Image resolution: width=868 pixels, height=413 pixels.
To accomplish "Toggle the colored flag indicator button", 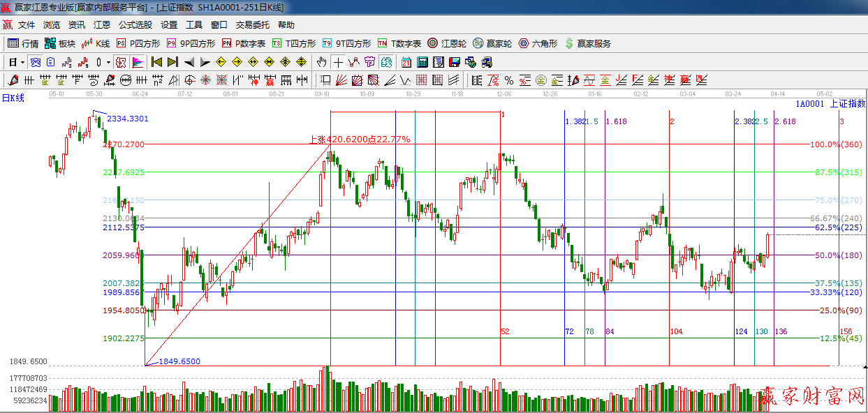I will pyautogui.click(x=137, y=62).
